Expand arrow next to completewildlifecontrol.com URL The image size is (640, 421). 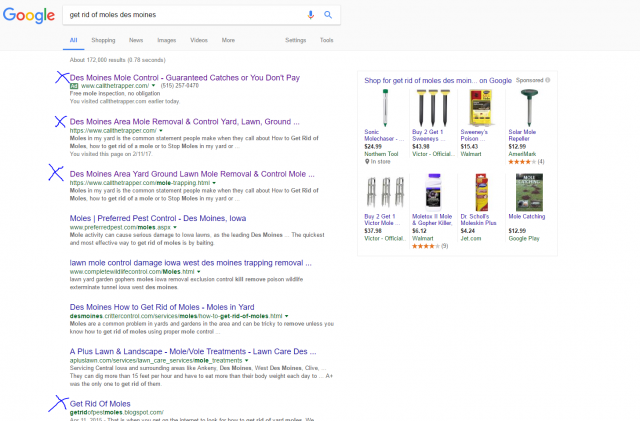[199, 272]
